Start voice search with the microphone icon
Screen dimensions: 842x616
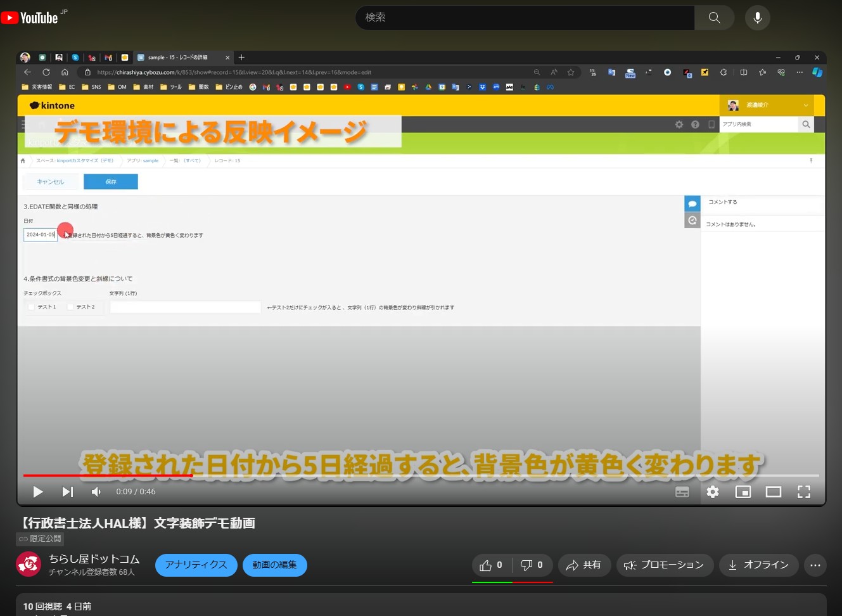[758, 18]
